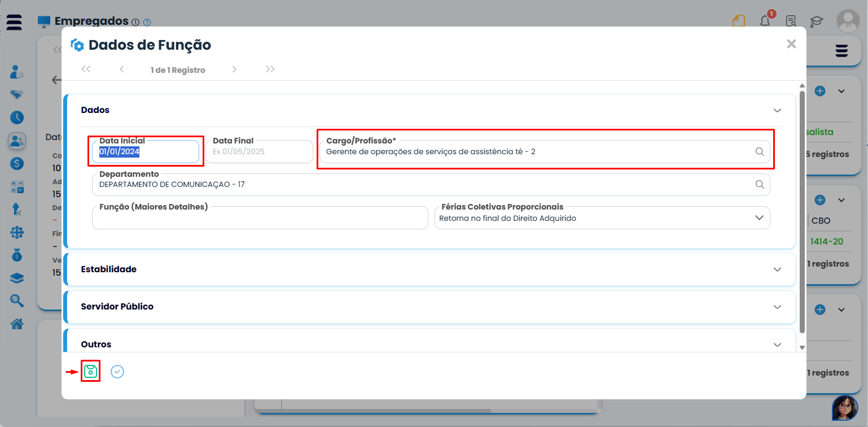Open the virtual assistant avatar
This screenshot has width=868, height=427.
pyautogui.click(x=844, y=408)
